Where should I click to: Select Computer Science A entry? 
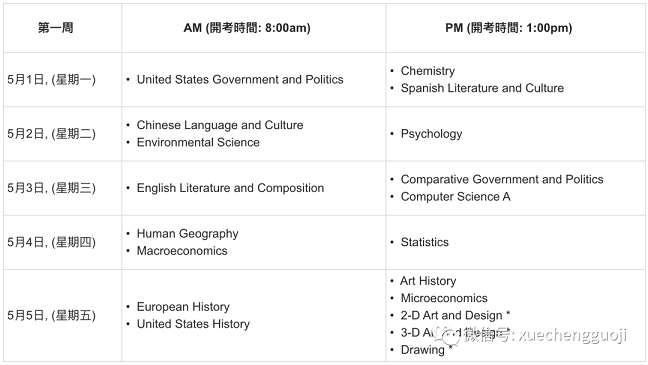[x=455, y=197]
